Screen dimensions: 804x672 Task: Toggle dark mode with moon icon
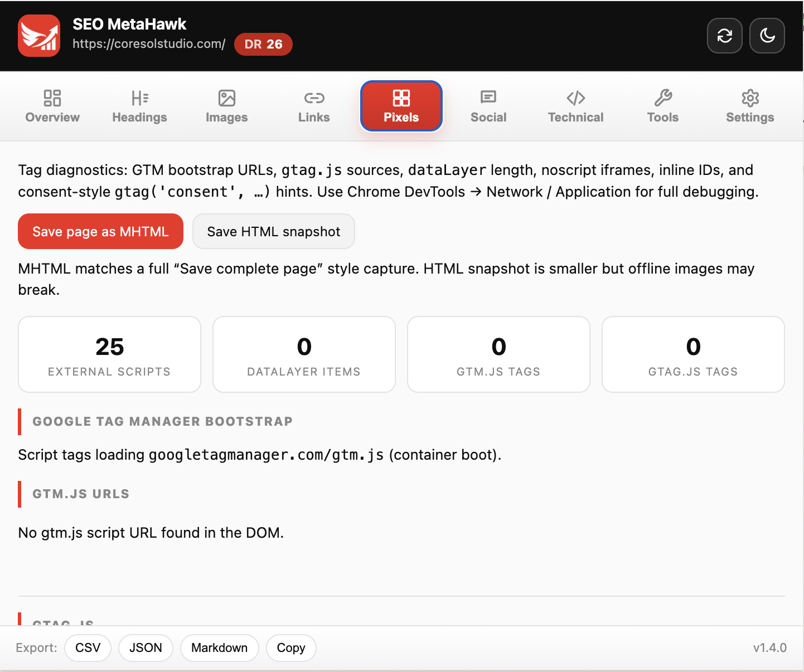click(767, 36)
